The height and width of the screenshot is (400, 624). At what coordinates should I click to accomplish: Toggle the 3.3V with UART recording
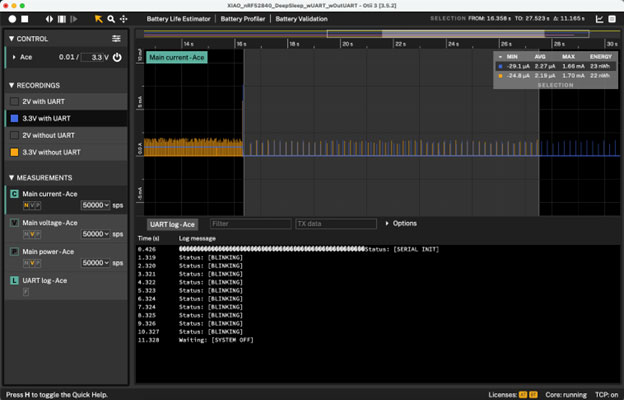click(14, 118)
